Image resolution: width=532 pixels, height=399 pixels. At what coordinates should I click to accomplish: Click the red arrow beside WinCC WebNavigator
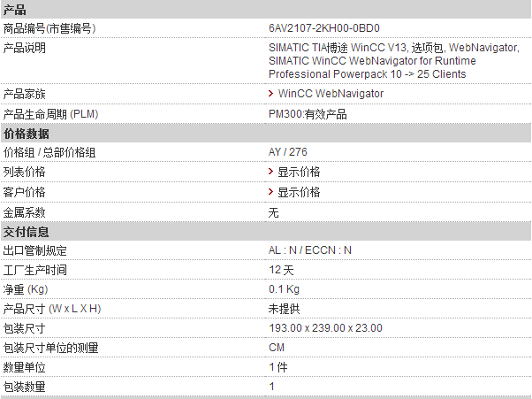click(x=270, y=94)
